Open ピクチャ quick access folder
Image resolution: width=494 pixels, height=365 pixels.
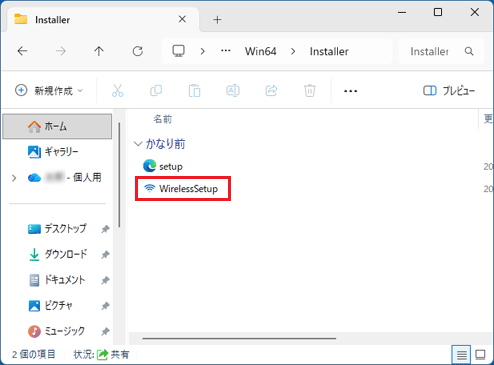pos(51,305)
